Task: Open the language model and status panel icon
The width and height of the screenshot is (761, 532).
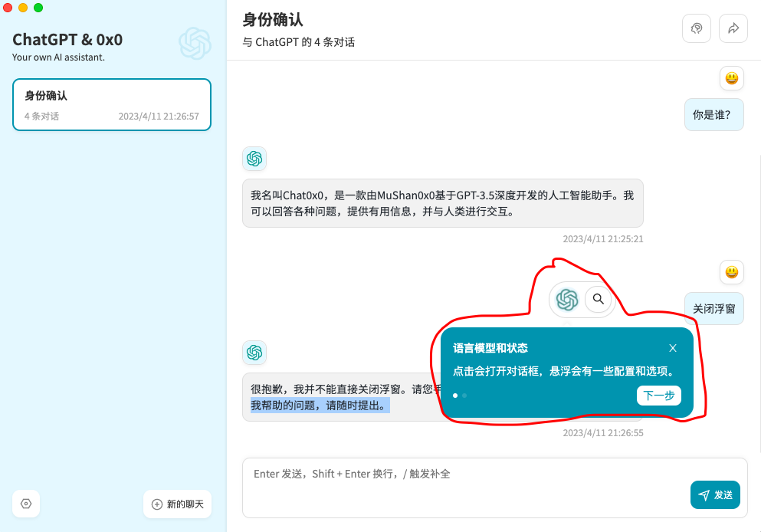Action: point(697,28)
